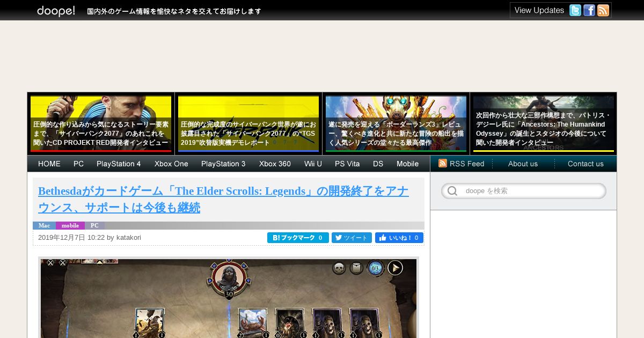
Task: Open Borderlands 3 review feature
Action: click(396, 123)
